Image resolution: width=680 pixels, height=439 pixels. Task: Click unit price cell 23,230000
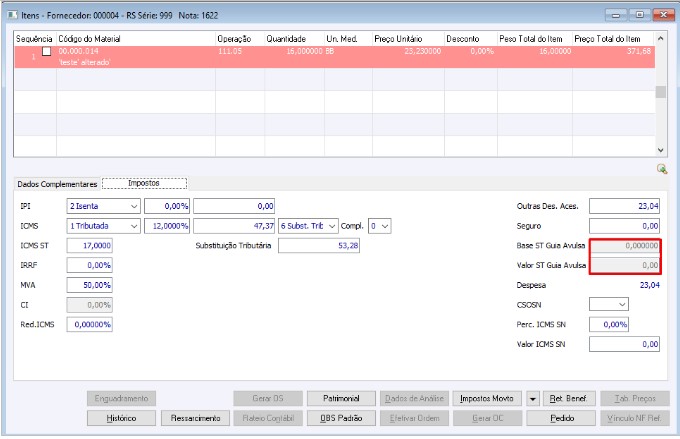tap(422, 51)
